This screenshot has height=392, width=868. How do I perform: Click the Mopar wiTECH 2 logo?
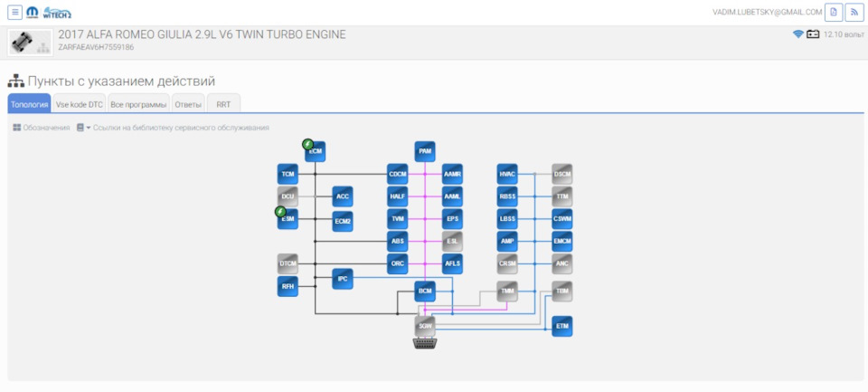coord(49,12)
